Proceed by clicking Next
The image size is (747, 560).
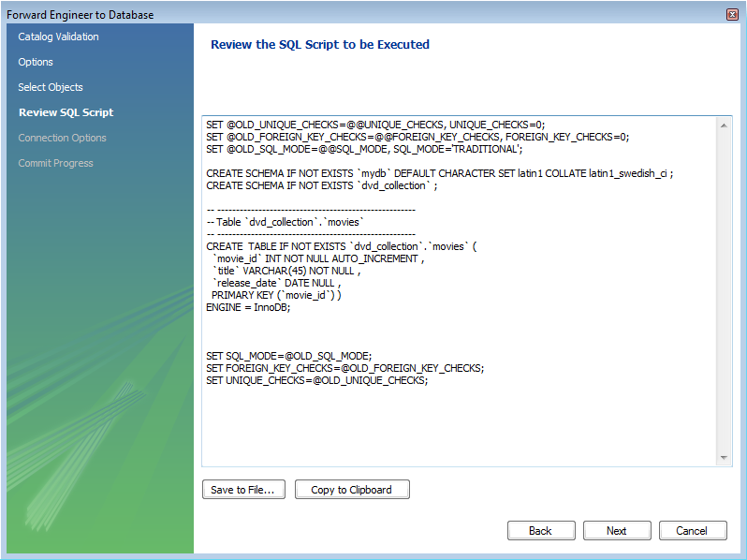click(x=616, y=531)
